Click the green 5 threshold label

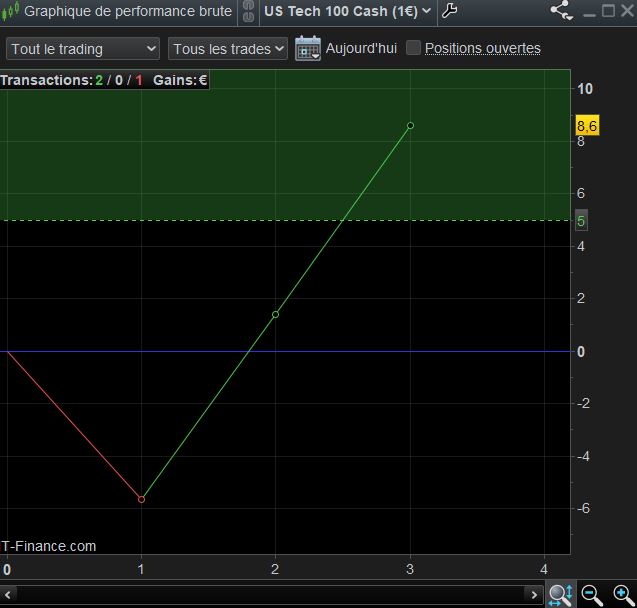[x=581, y=221]
